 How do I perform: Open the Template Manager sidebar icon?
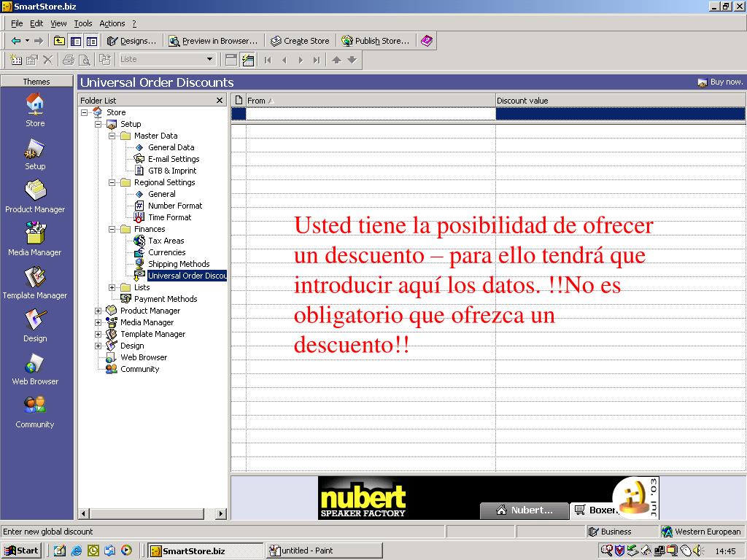pos(35,276)
